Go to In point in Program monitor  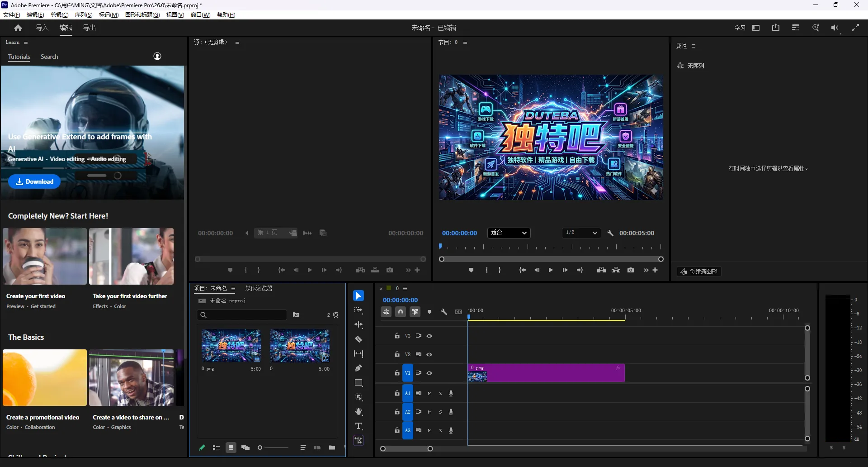coord(522,270)
